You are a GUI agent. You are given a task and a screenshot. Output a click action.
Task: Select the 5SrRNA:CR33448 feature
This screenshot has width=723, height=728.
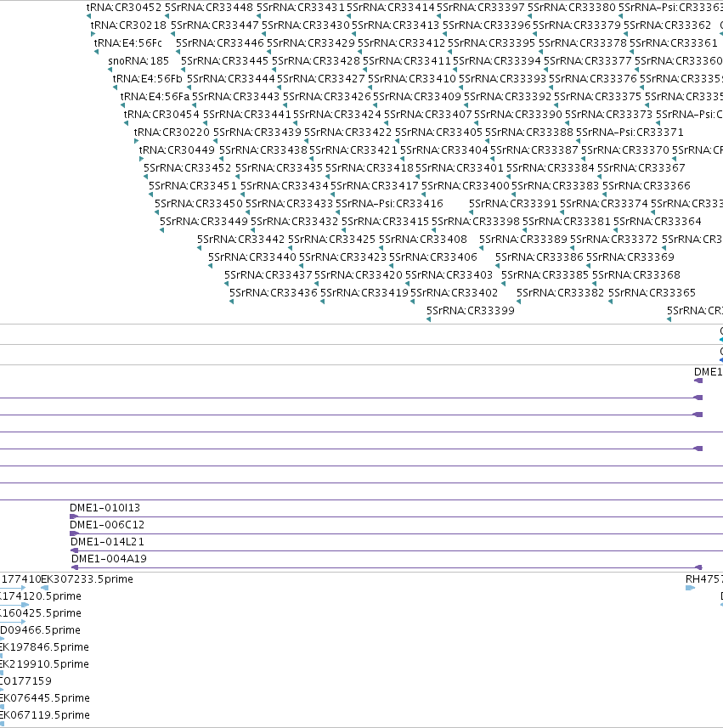pyautogui.click(x=209, y=8)
